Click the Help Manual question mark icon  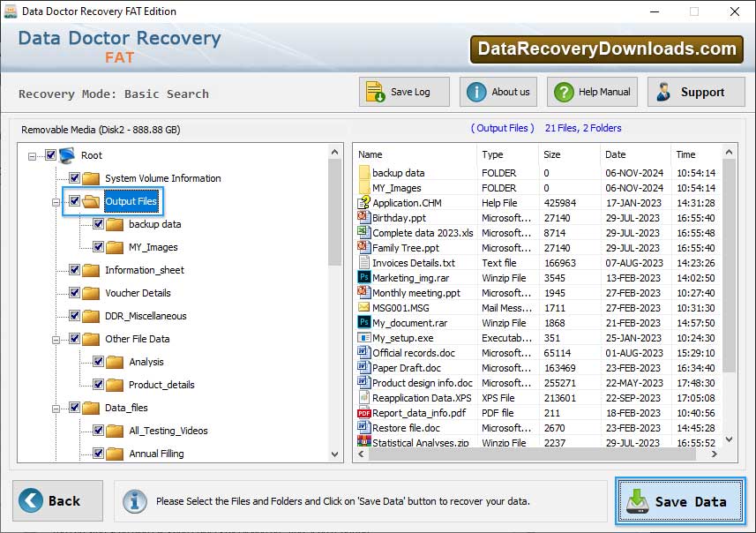(x=564, y=92)
